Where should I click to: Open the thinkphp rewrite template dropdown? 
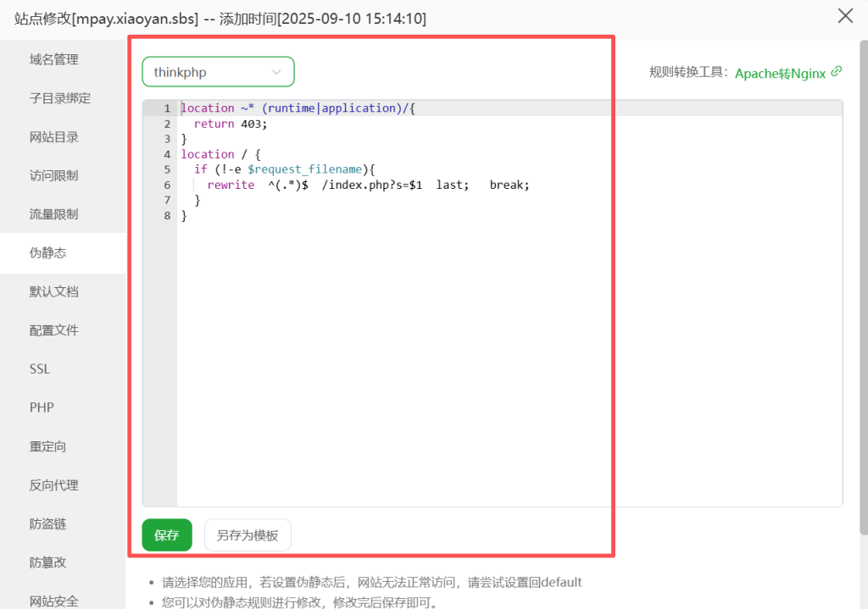218,72
